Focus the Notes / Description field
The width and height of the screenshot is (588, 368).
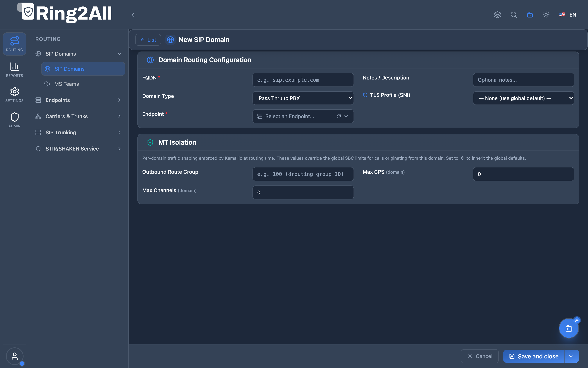[524, 80]
